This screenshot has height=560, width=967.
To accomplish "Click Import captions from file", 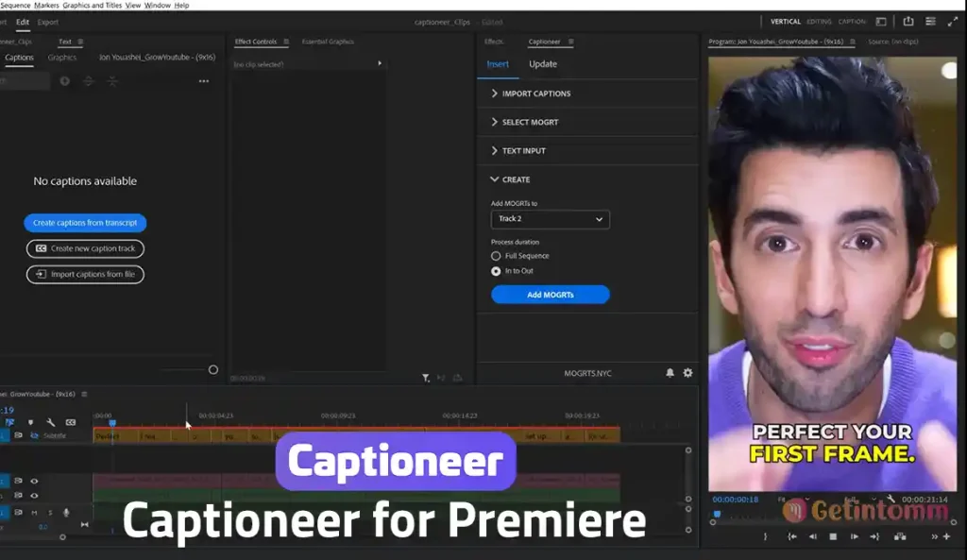I will point(85,275).
